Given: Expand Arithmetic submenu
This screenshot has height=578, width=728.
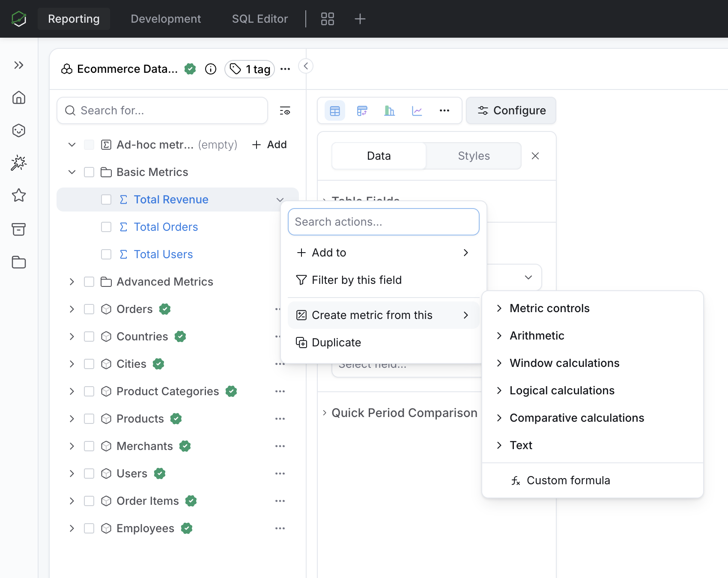Looking at the screenshot, I should 593,336.
